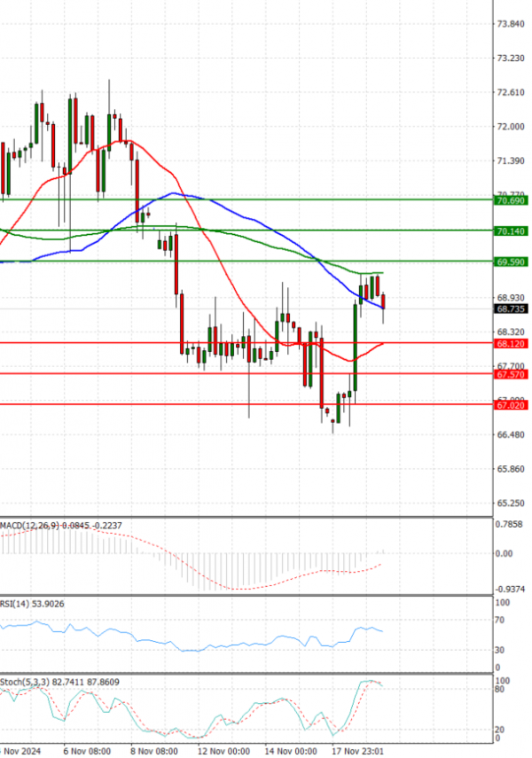532x758 pixels.
Task: Click the Stochastic scale level 20
Action: tap(501, 730)
